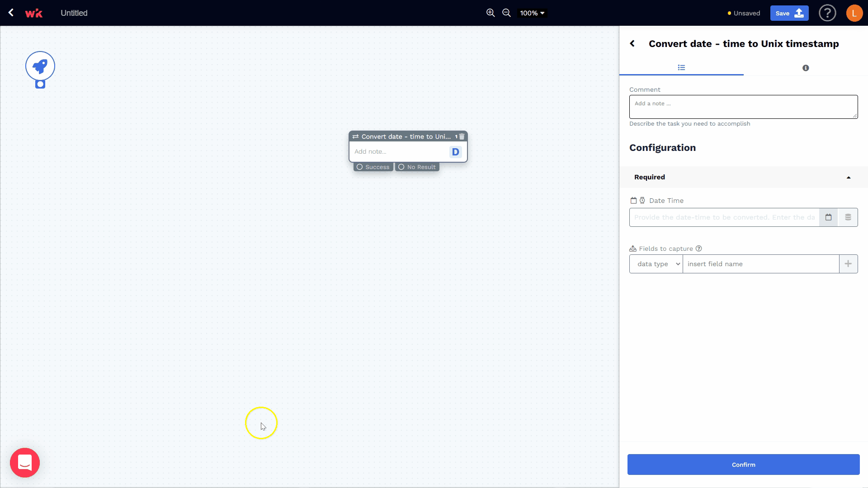Collapse the Required section
The width and height of the screenshot is (868, 488).
click(744, 177)
